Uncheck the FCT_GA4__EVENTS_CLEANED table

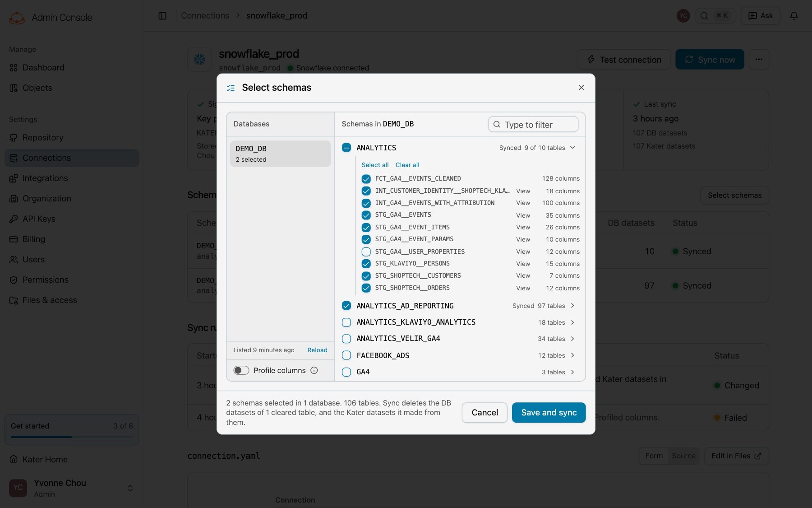tap(366, 179)
